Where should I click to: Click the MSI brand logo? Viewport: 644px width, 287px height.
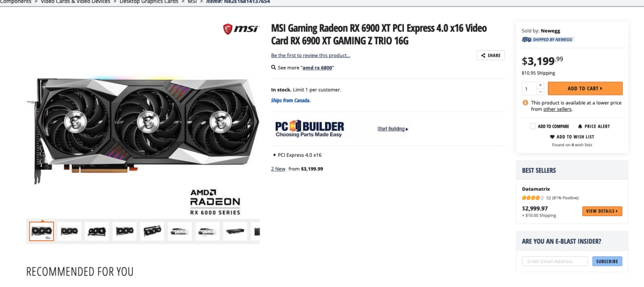(x=241, y=29)
